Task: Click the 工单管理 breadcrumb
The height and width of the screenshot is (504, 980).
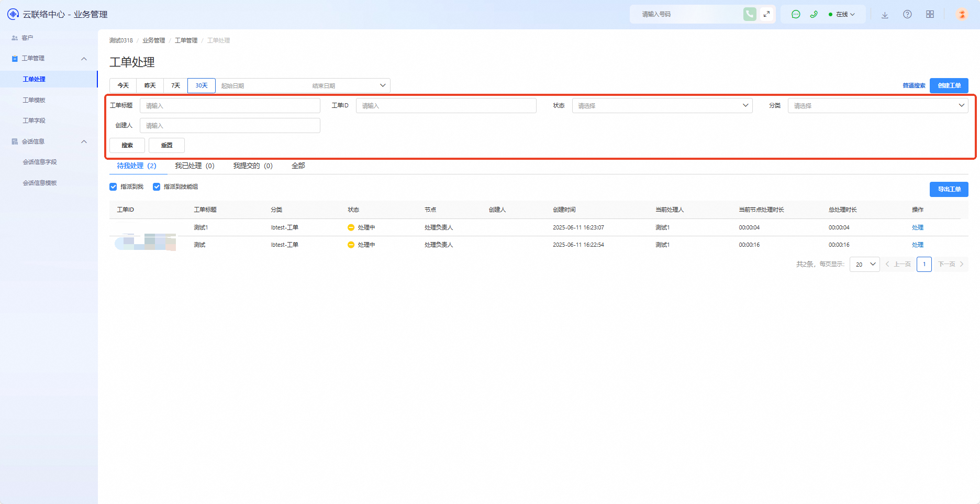Action: point(186,40)
